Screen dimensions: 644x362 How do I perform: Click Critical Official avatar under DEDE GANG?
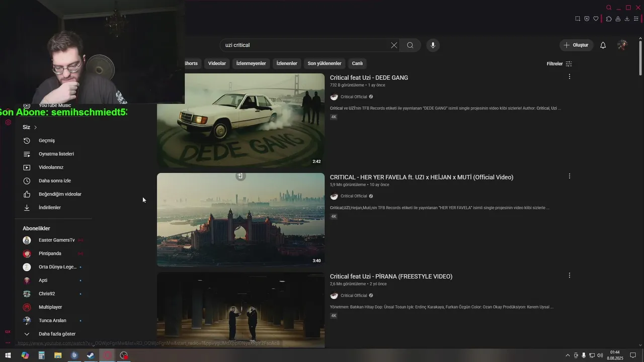pos(334,97)
